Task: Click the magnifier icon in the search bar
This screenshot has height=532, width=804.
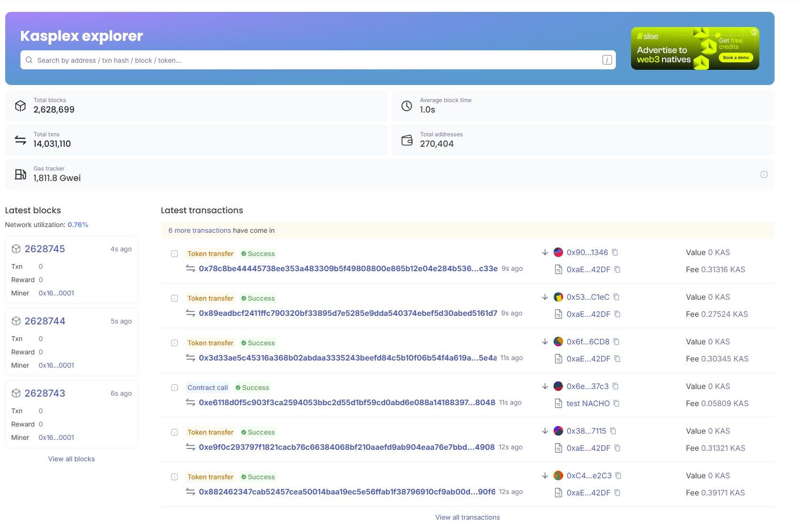Action: coord(29,60)
